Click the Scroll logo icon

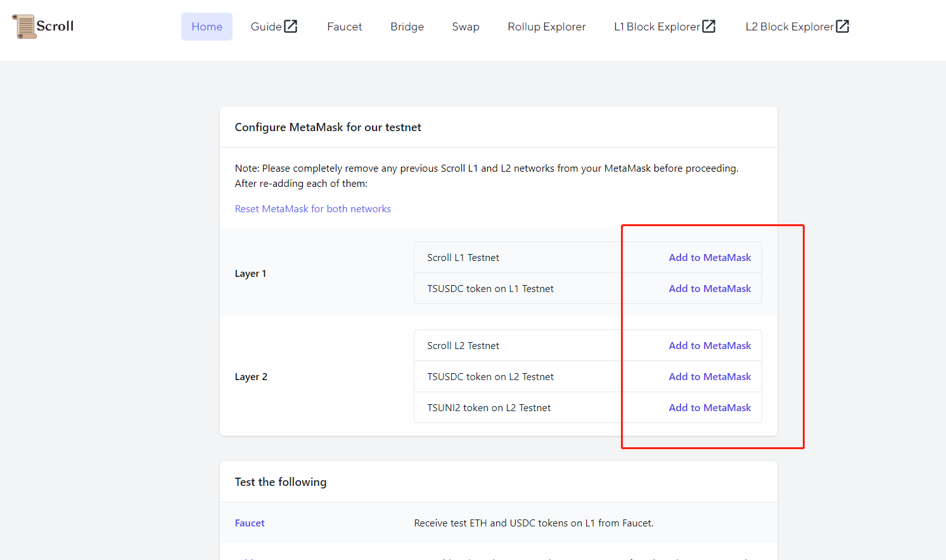point(24,27)
